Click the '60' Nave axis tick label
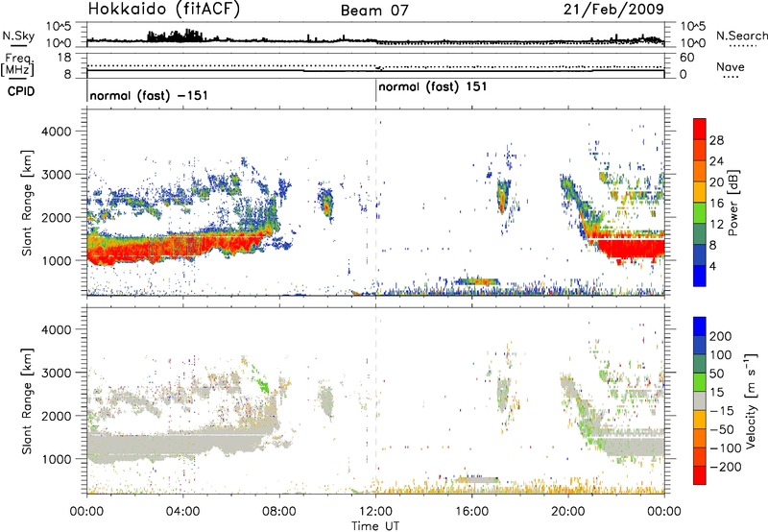This screenshot has width=768, height=532. tap(686, 58)
